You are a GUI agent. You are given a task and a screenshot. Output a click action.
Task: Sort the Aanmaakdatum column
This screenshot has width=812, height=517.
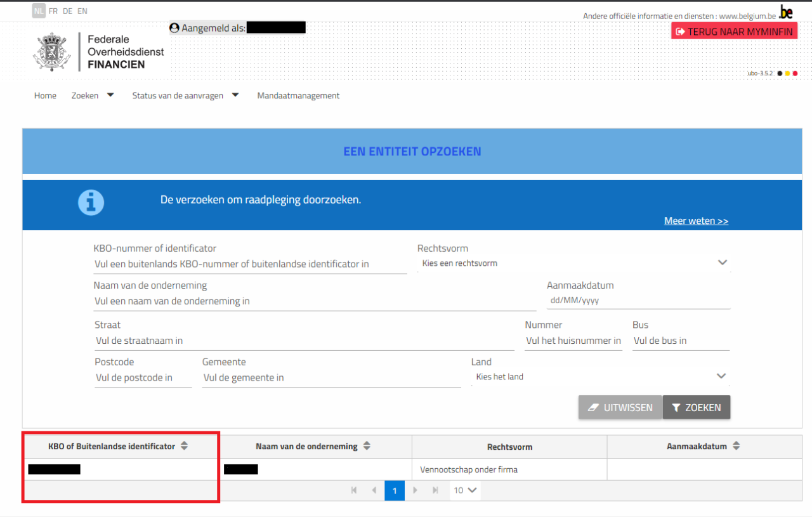pyautogui.click(x=736, y=446)
